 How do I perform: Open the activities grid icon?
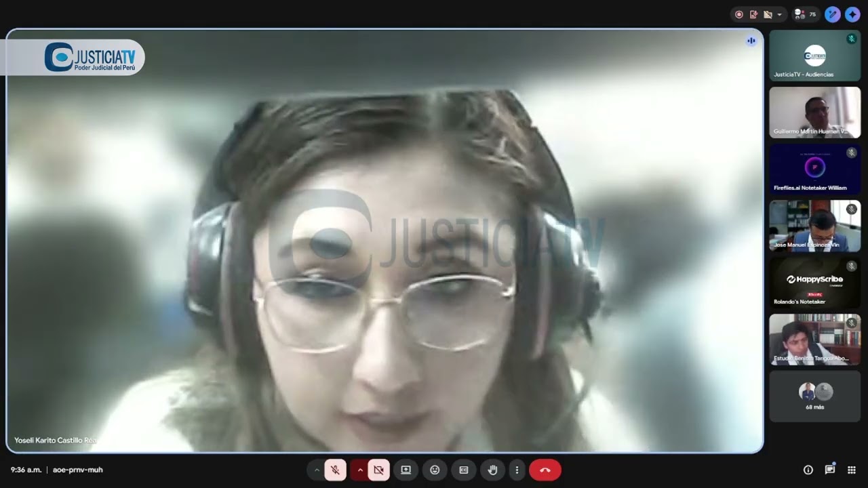coord(852,470)
